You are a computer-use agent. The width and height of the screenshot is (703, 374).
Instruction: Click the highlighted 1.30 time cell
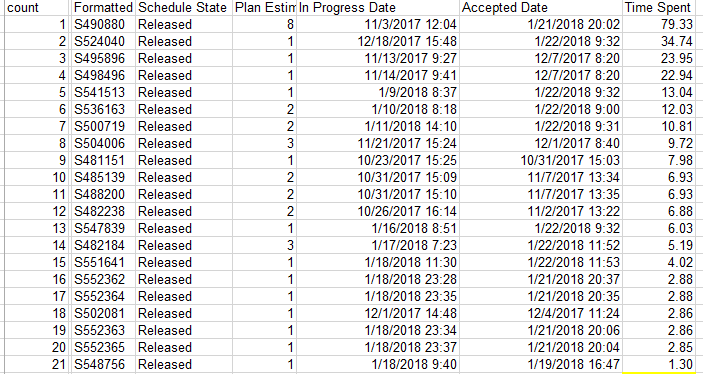click(659, 365)
